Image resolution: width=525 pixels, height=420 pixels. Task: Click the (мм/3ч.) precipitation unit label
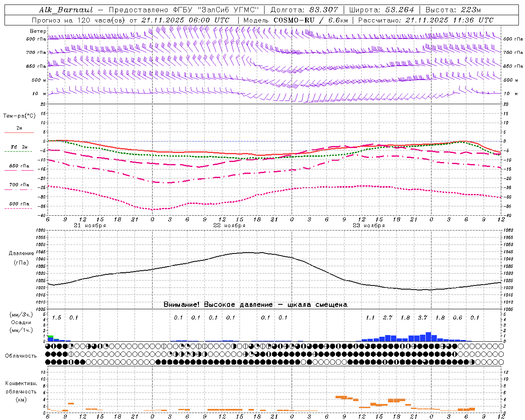coord(21,315)
